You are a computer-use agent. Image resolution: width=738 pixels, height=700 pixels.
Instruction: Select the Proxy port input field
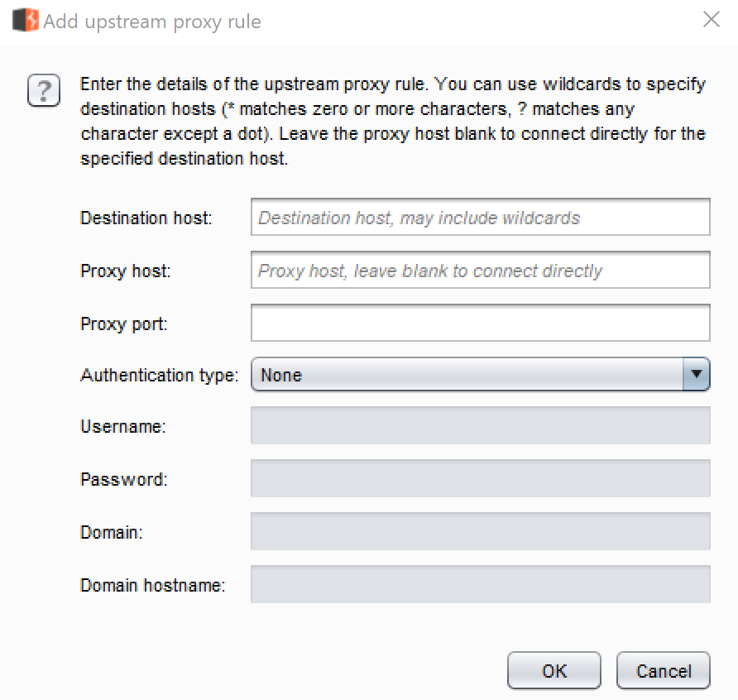coord(480,324)
